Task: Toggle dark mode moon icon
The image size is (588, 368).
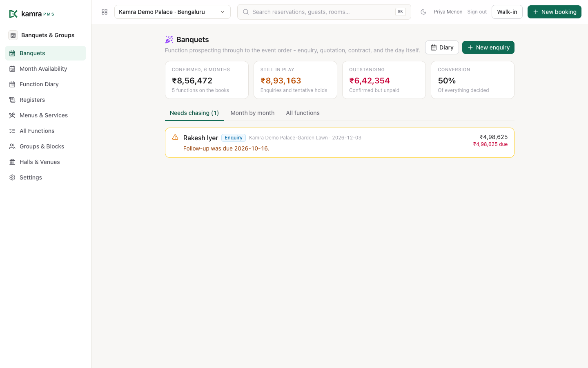Action: tap(423, 12)
